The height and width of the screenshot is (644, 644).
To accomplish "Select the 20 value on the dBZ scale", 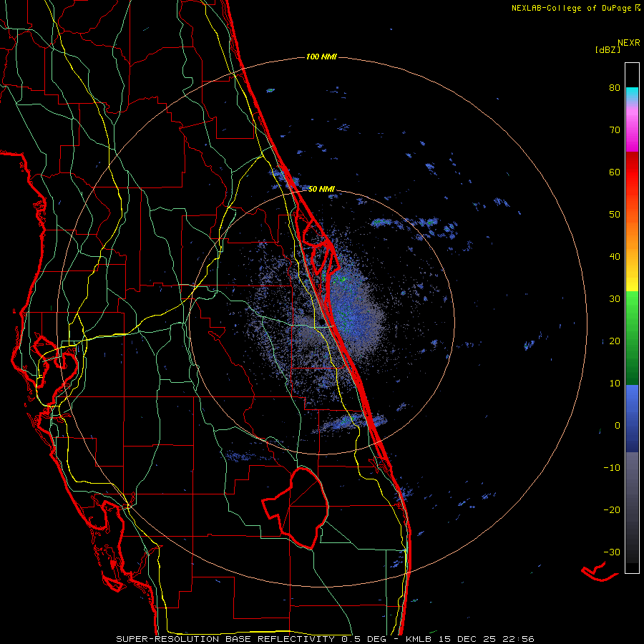I will pos(615,341).
